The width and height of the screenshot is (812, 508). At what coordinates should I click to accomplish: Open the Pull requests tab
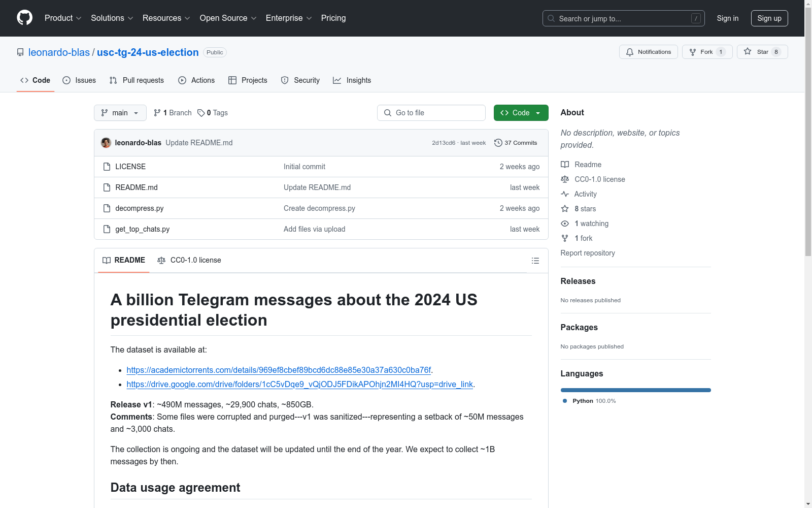pos(137,80)
